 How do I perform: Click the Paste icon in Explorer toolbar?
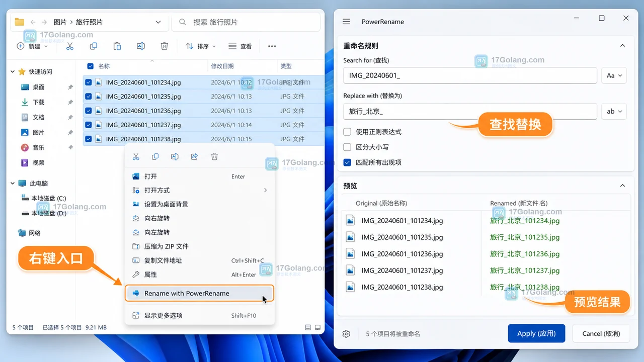pos(117,46)
